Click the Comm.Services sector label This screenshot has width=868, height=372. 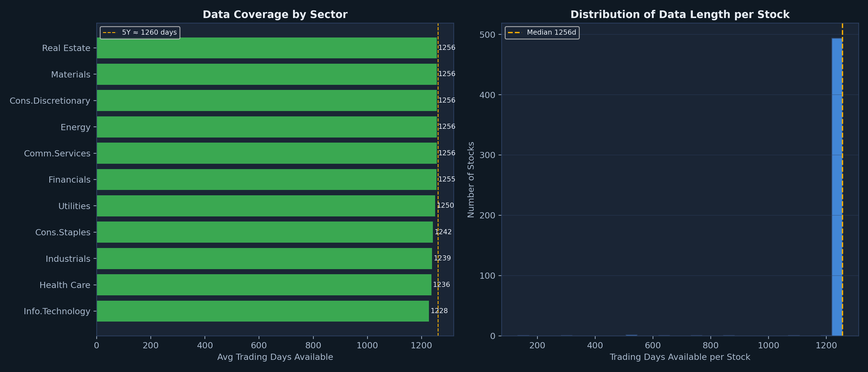[57, 154]
